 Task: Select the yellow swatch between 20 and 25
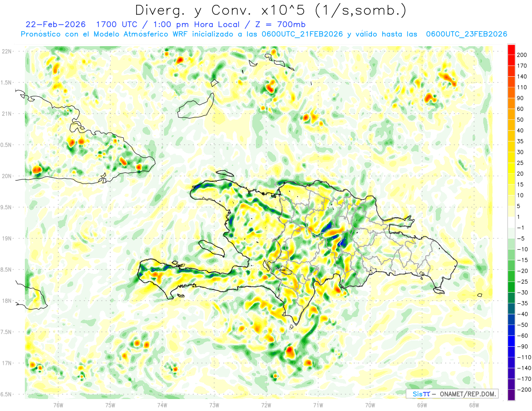click(512, 168)
